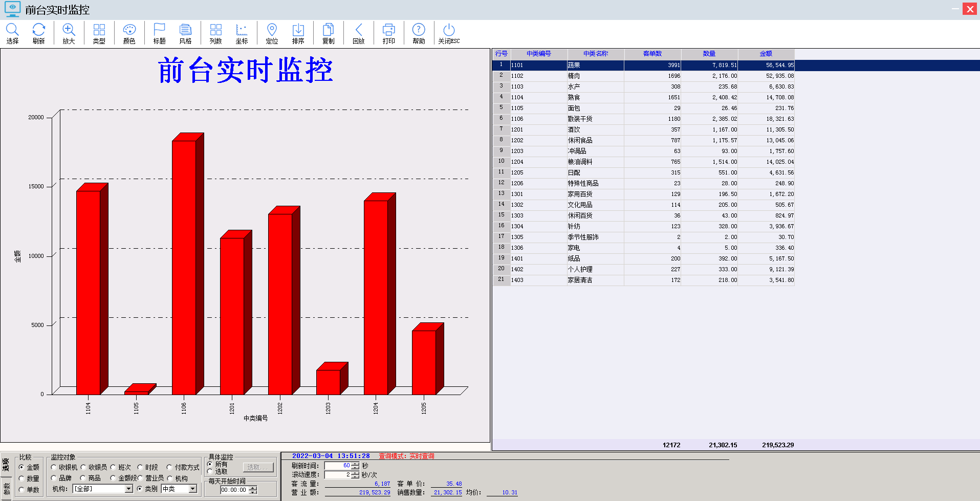Open the 颜色 color palette tool
The height and width of the screenshot is (501, 980).
(129, 30)
